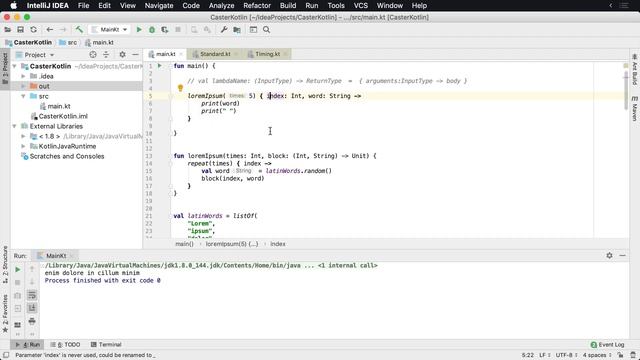Click UTF-8 encoding in status bar
This screenshot has height=360, width=640.
pyautogui.click(x=566, y=355)
